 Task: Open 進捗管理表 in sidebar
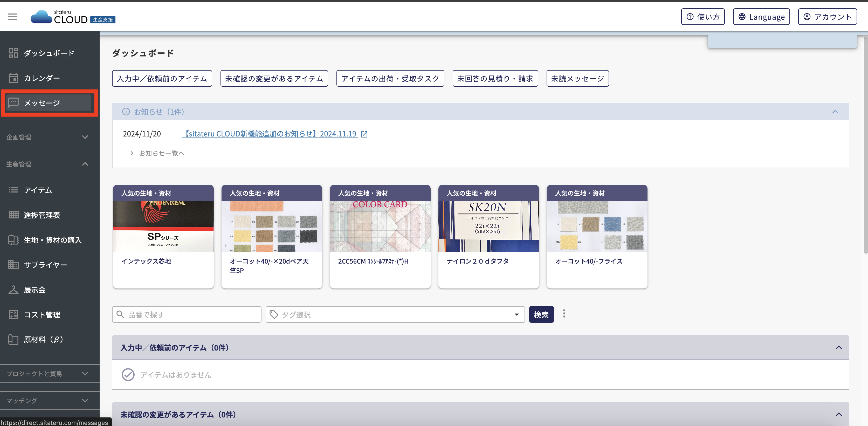point(50,215)
